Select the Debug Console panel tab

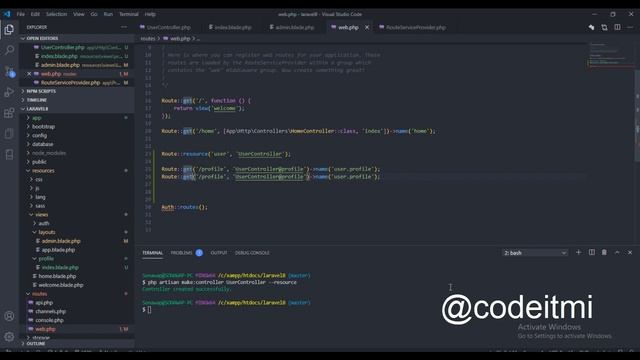(252, 253)
